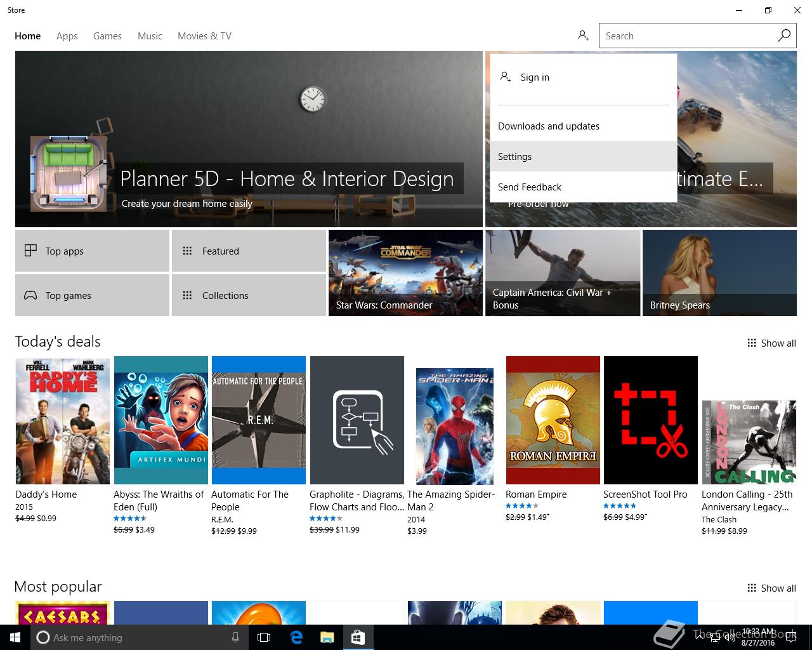Click the Most popular heading
Viewport: 812px width, 650px height.
click(58, 587)
